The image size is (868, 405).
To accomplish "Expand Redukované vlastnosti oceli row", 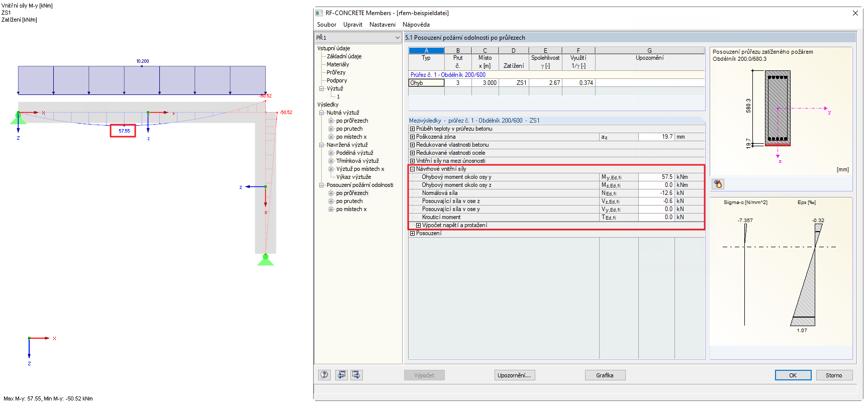I will (x=412, y=153).
